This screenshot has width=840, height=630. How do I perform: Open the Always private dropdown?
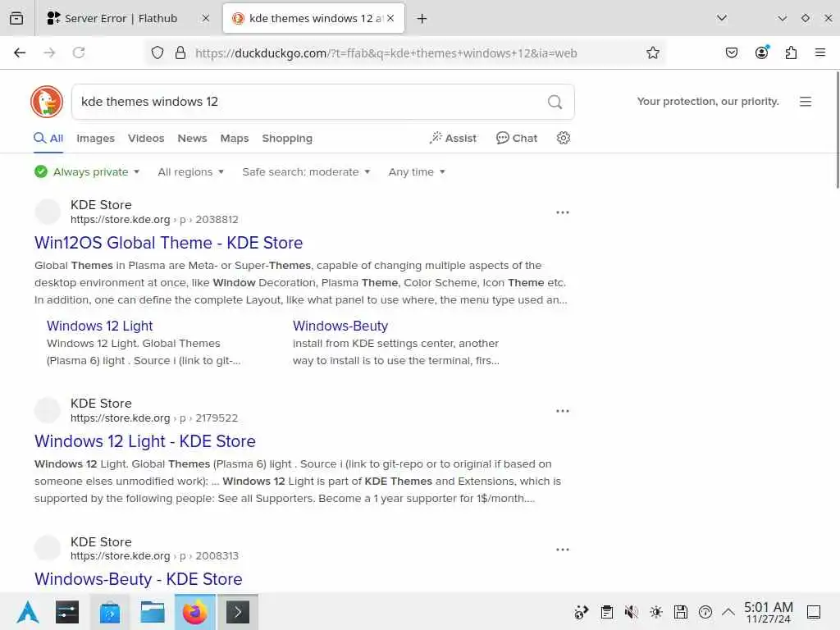pyautogui.click(x=87, y=172)
